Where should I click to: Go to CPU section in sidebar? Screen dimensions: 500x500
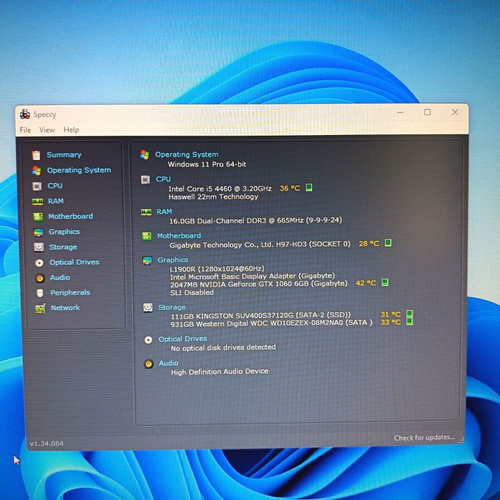click(x=55, y=186)
